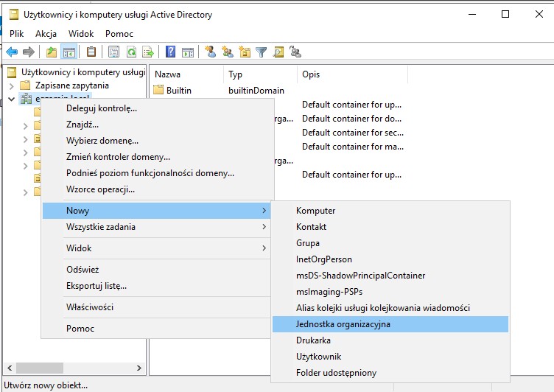Collapse the domain node in tree

[x=11, y=99]
